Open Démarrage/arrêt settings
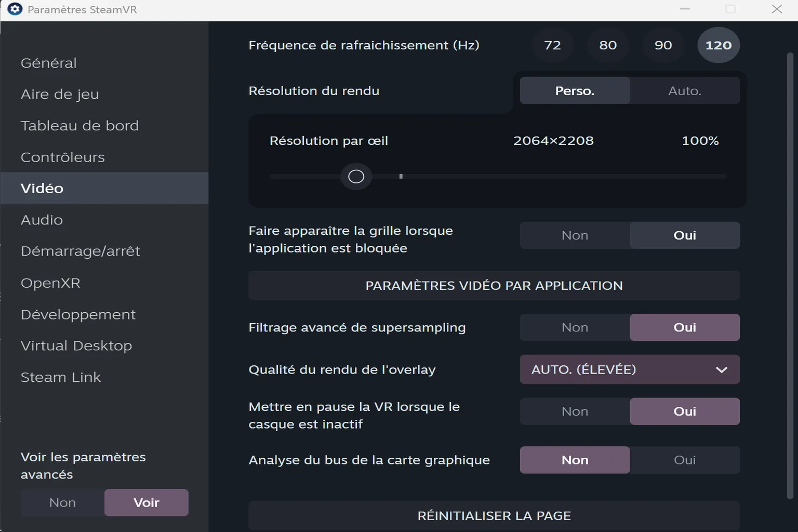The image size is (798, 532). click(104, 251)
